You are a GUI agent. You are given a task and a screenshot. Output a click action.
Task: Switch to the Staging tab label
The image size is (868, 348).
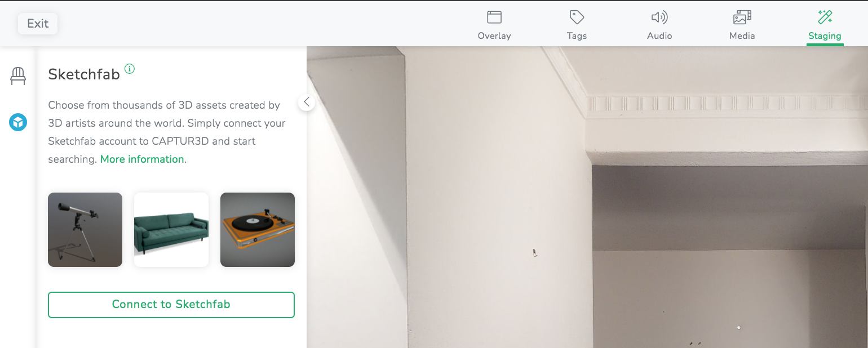825,35
